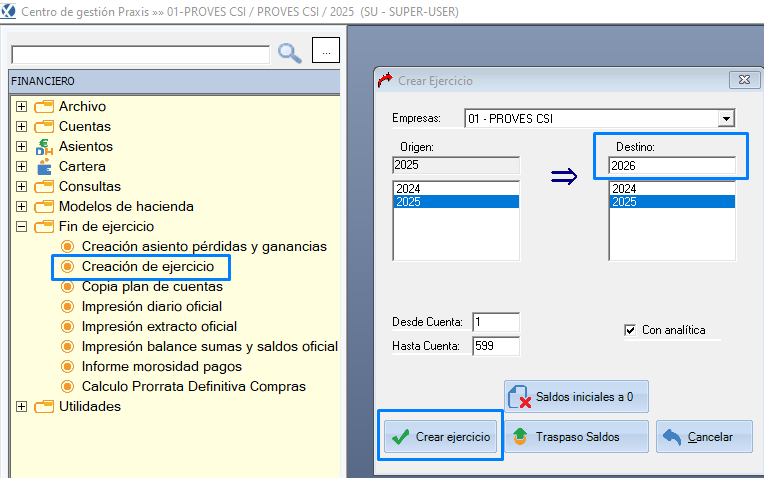Expand the Utilidades tree node
The width and height of the screenshot is (764, 478).
[21, 406]
